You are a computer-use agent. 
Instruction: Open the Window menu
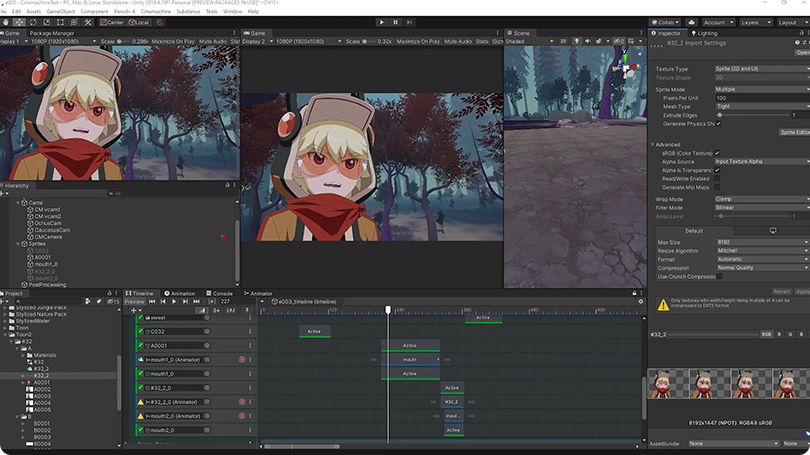coord(232,11)
